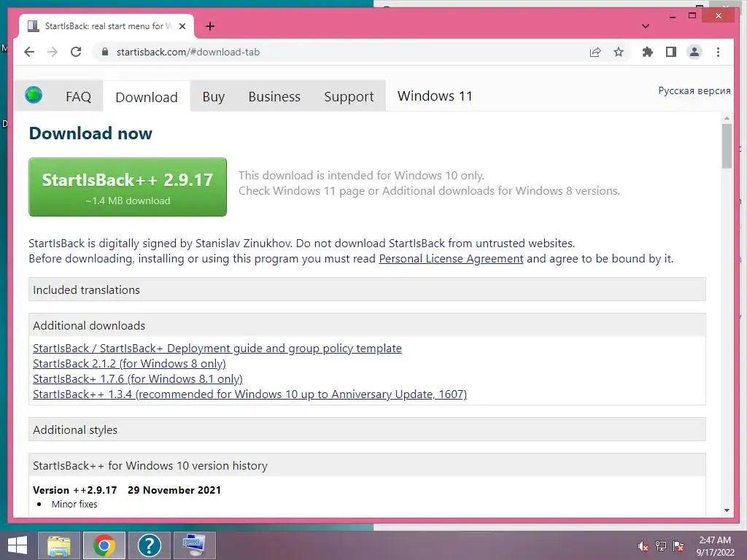Open the tab search chevron

point(646,26)
